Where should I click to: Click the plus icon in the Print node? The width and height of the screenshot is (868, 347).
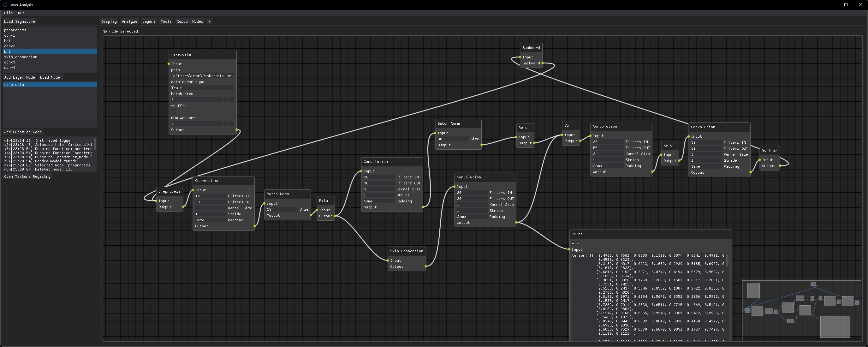coord(573,243)
